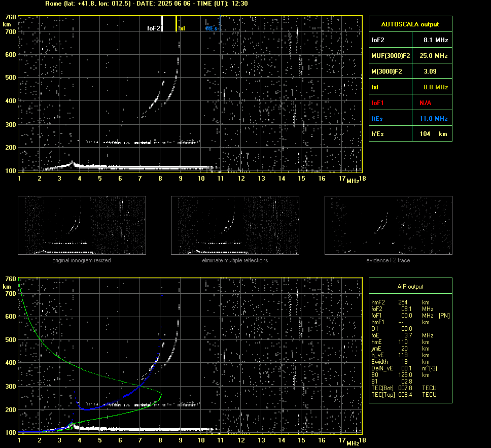Click the red foF1 'N/A' value
491x448 pixels.
[x=425, y=103]
